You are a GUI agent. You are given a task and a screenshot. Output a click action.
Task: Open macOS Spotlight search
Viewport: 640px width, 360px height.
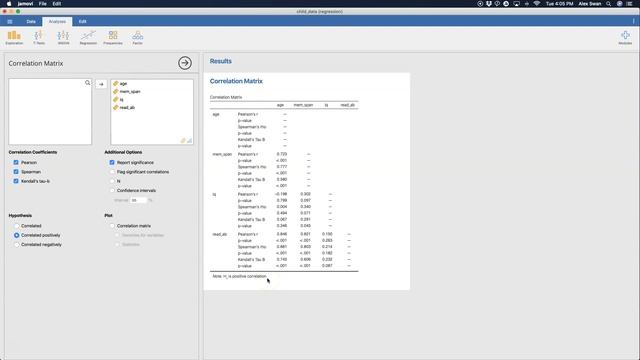(x=609, y=4)
